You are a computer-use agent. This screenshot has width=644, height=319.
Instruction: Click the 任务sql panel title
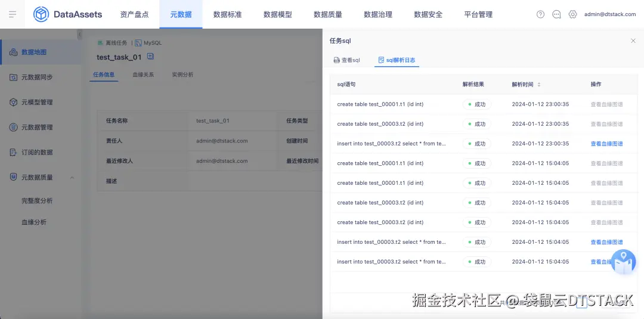(x=340, y=41)
